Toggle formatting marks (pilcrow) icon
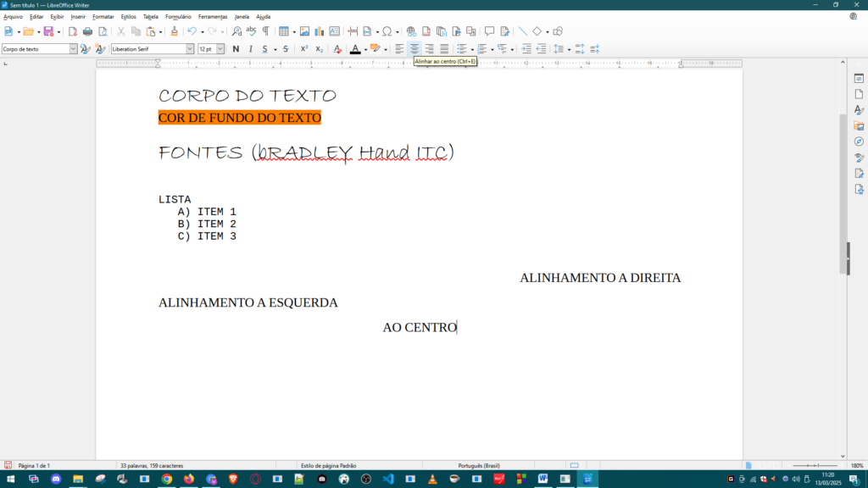This screenshot has width=868, height=488. (265, 31)
